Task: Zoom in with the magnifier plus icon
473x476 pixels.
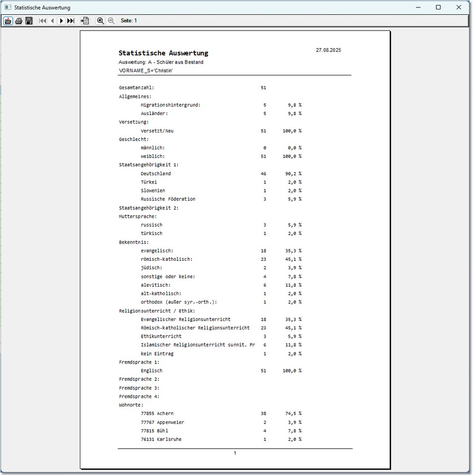Action: tap(100, 21)
